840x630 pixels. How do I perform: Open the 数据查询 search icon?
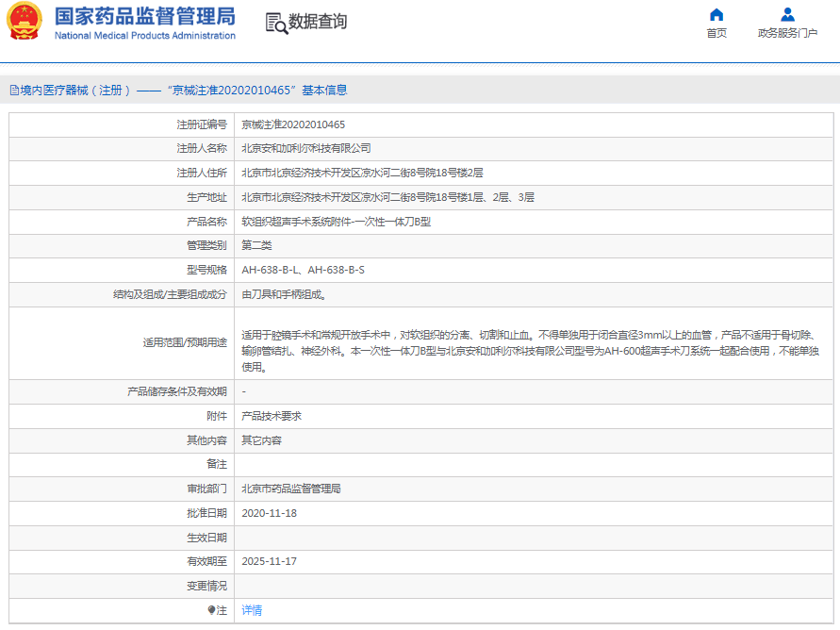276,23
